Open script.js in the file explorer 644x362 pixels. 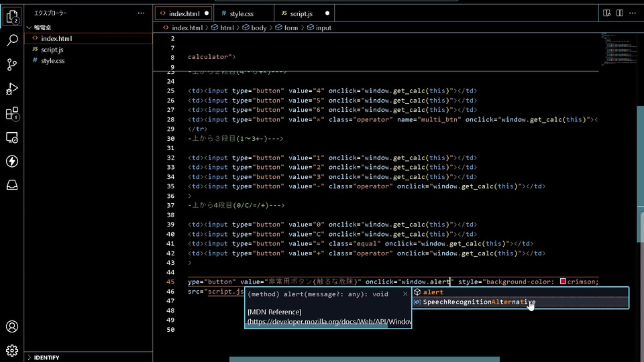(52, 50)
